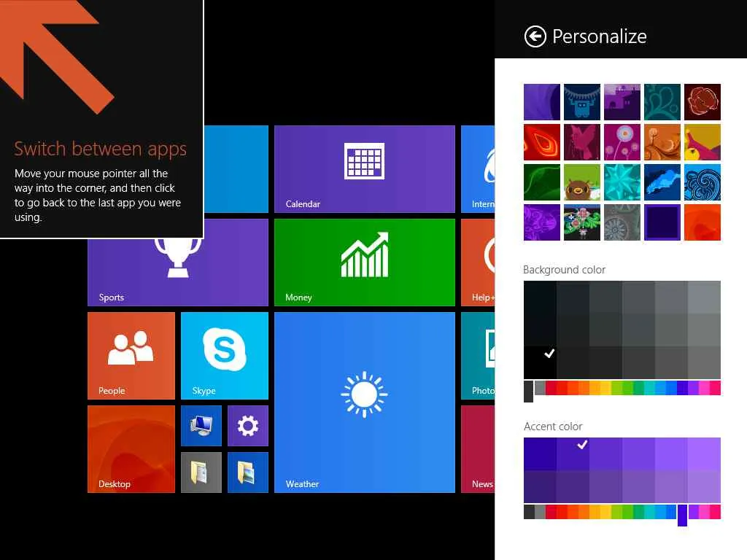Select the dark green wave background pattern

pyautogui.click(x=542, y=182)
